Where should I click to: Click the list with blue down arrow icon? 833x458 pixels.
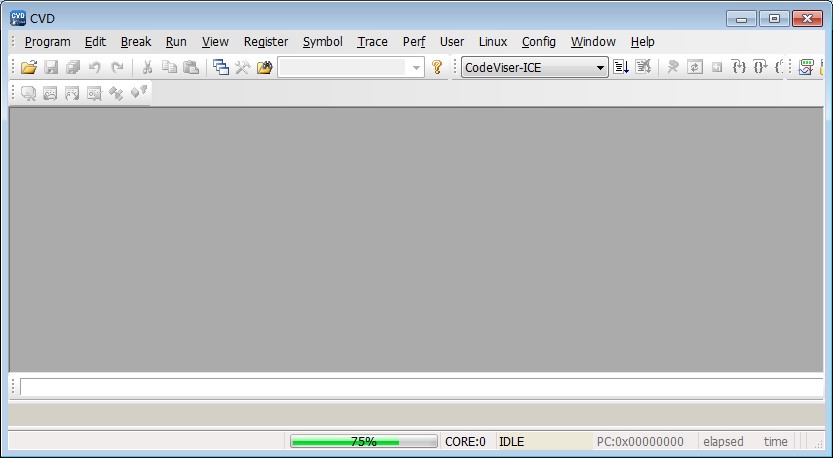(621, 67)
